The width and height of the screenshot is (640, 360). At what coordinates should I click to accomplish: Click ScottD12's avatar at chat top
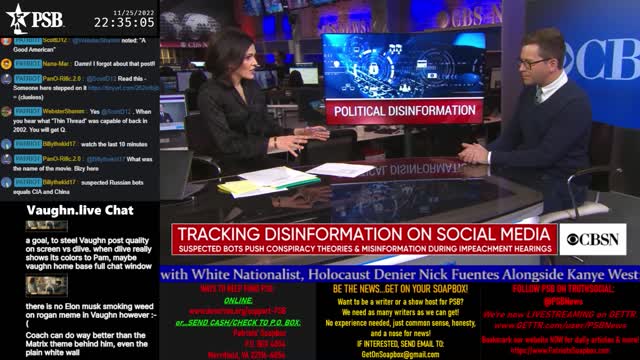click(6, 41)
